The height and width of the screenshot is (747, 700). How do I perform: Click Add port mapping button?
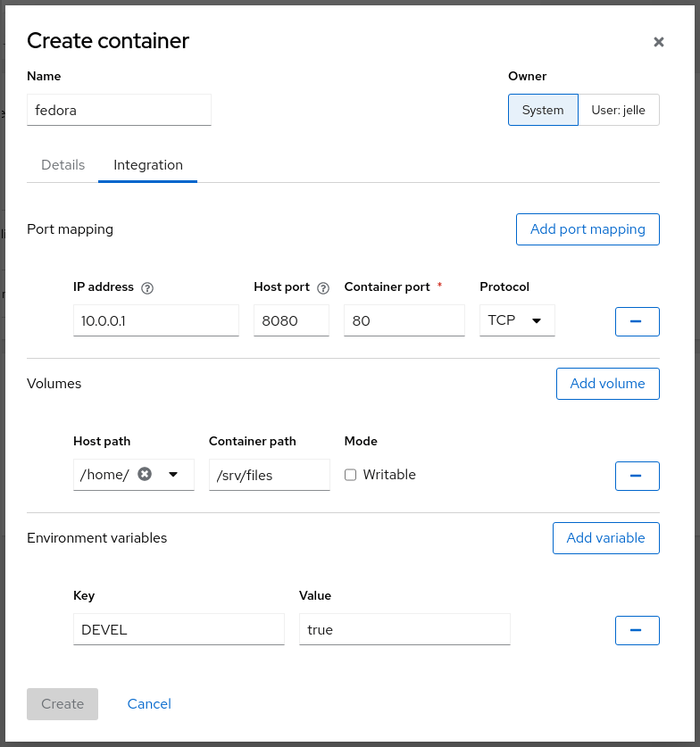point(587,229)
